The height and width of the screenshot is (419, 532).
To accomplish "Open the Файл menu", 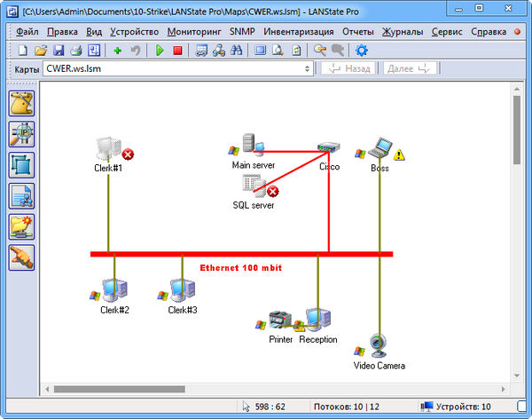I will pyautogui.click(x=27, y=31).
